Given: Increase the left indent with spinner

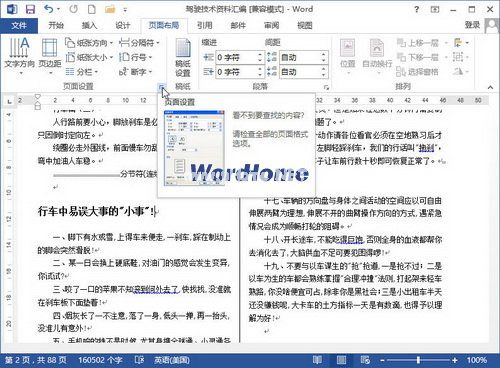Looking at the screenshot, I should pos(260,55).
